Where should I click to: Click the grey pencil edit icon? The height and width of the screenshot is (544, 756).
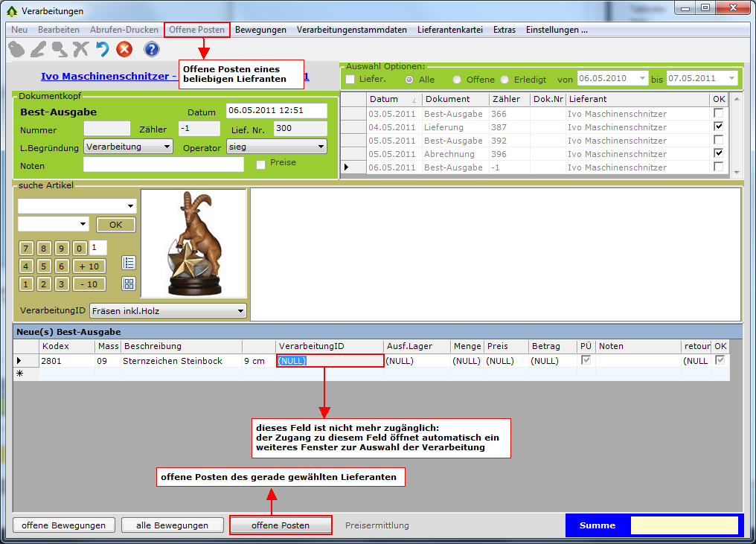pos(39,50)
